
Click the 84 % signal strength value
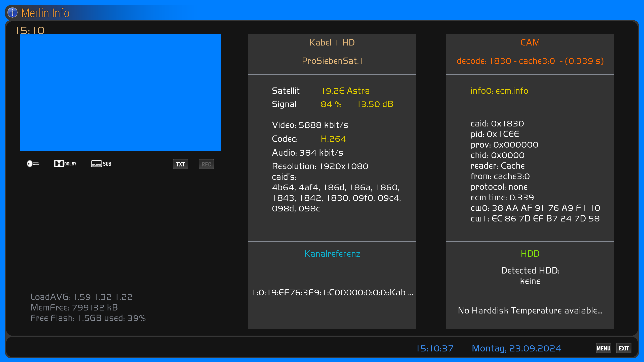[x=331, y=104]
